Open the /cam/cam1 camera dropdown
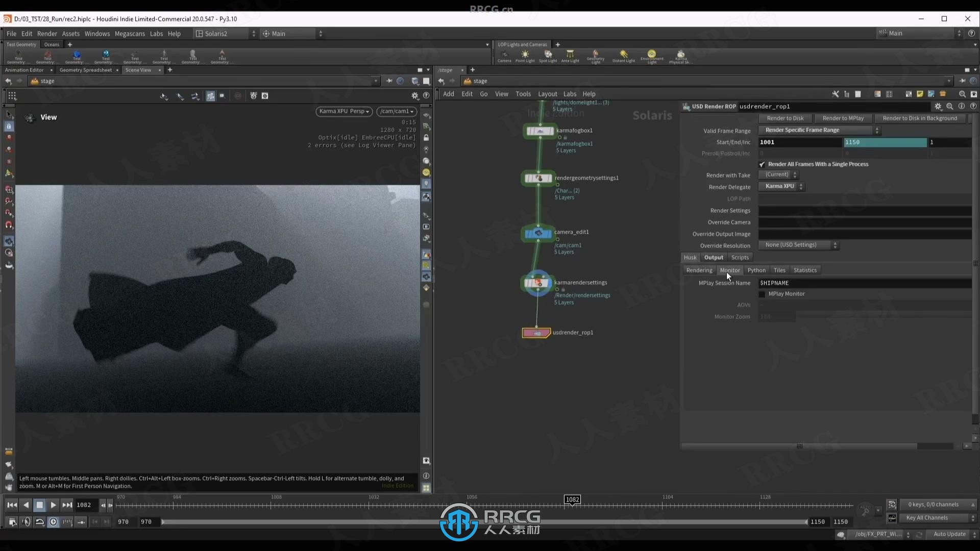Viewport: 980px width, 551px height. tap(397, 111)
